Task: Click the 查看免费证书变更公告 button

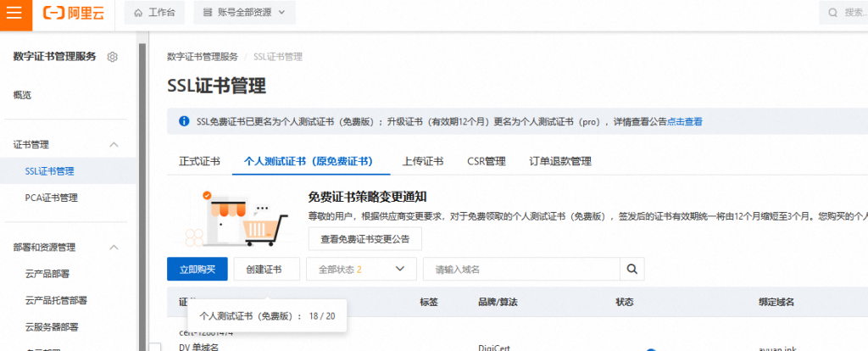Action: (x=364, y=239)
